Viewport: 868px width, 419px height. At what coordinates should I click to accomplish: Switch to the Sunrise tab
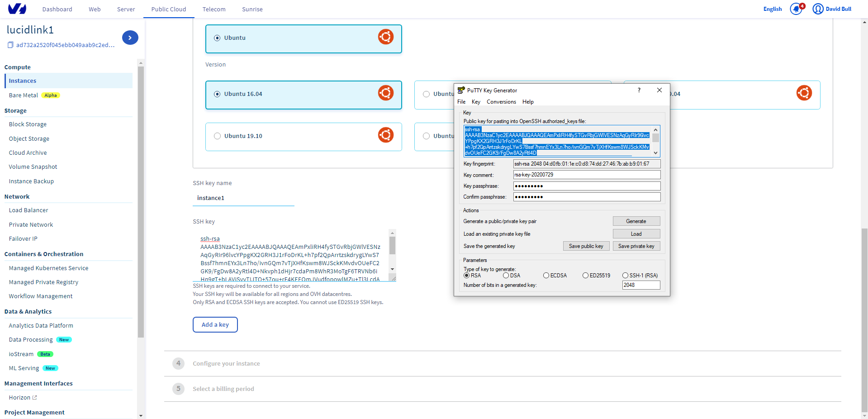(x=252, y=9)
